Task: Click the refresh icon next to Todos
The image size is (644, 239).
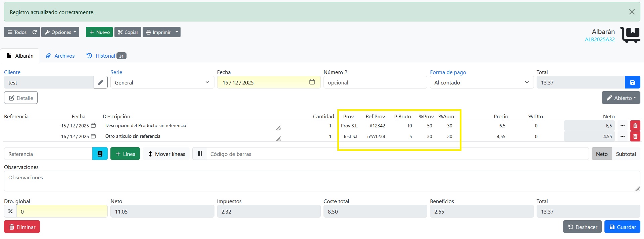Action: (35, 32)
